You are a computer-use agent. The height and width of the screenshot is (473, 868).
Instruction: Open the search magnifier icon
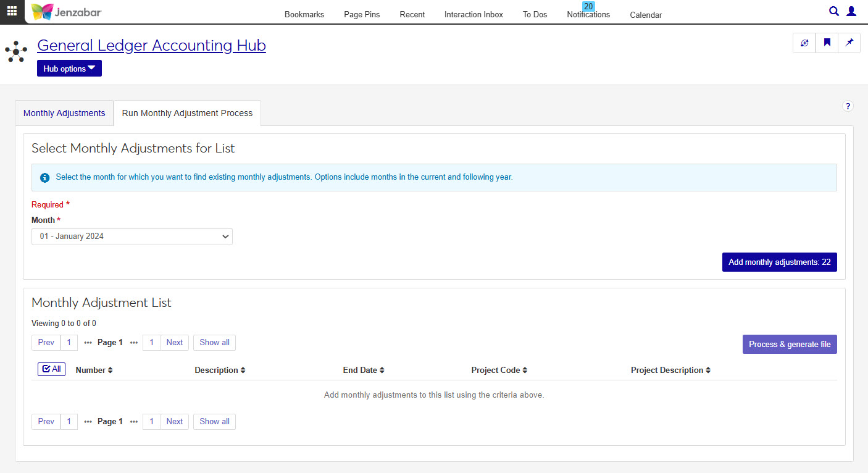coord(833,11)
